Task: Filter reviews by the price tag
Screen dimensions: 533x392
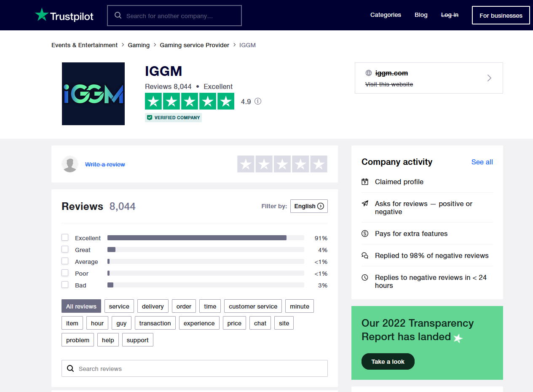Action: click(234, 323)
